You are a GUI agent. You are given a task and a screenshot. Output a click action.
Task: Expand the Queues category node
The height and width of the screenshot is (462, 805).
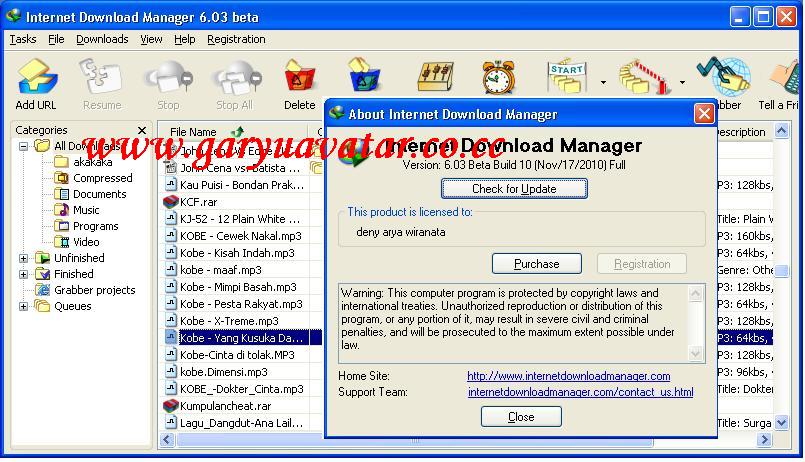pyautogui.click(x=24, y=306)
